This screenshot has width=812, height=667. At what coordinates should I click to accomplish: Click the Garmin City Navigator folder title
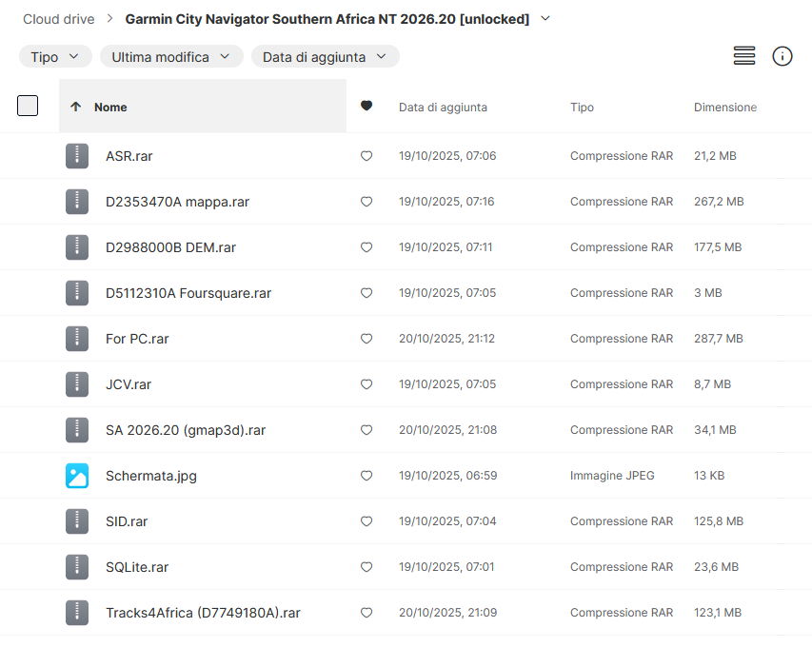tap(327, 19)
